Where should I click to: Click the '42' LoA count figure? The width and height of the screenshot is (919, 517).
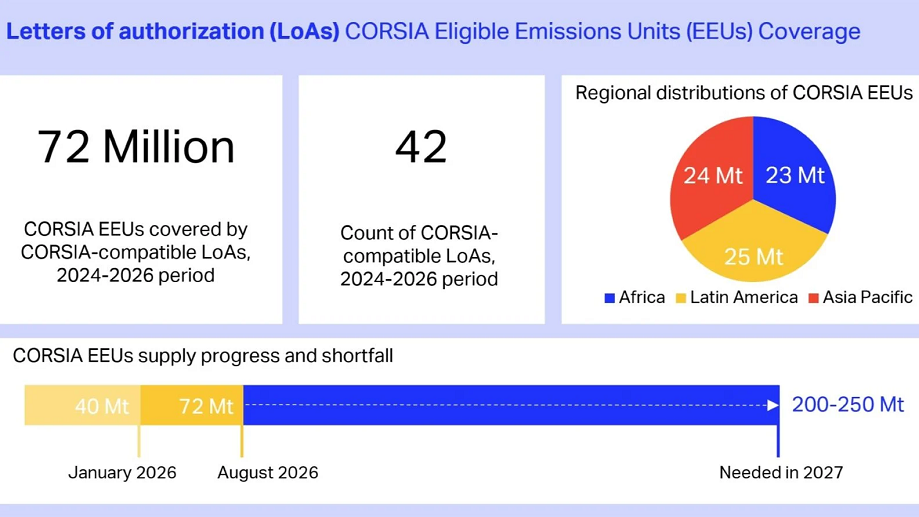click(421, 147)
